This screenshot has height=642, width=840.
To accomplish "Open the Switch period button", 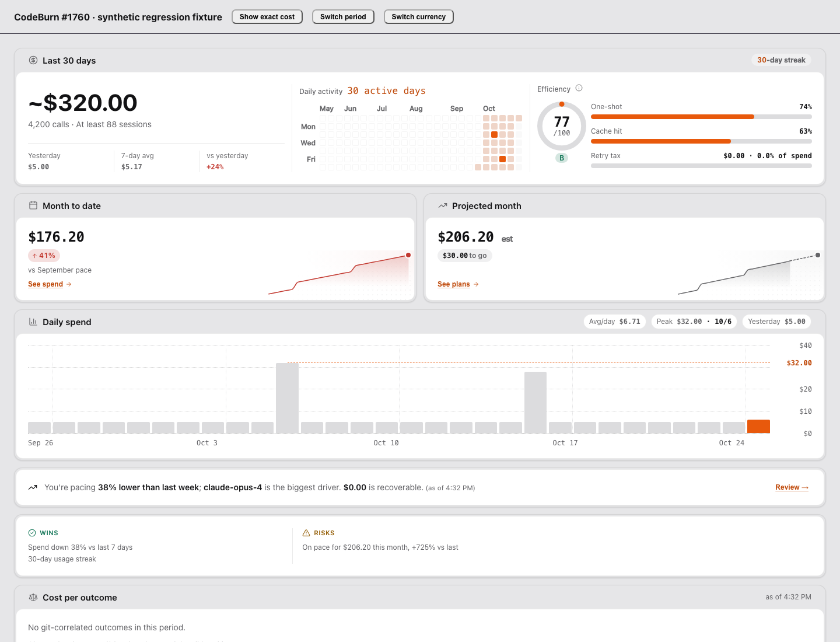I will [x=343, y=17].
